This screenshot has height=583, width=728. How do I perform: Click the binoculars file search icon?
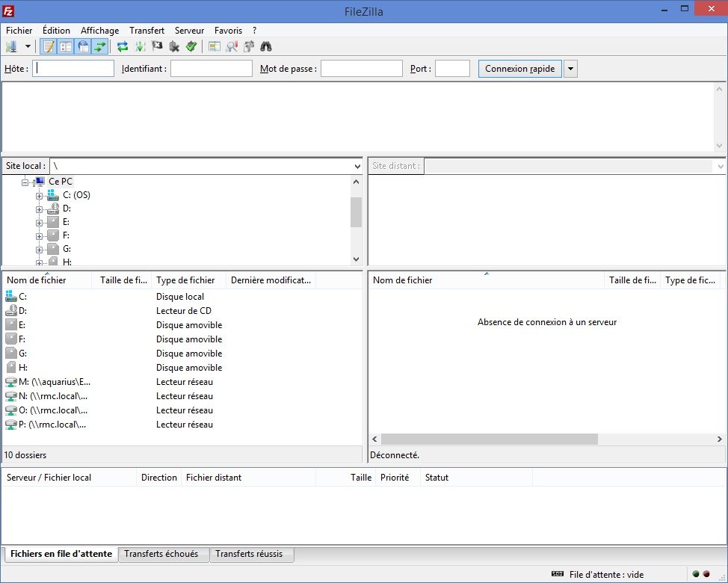tap(266, 46)
